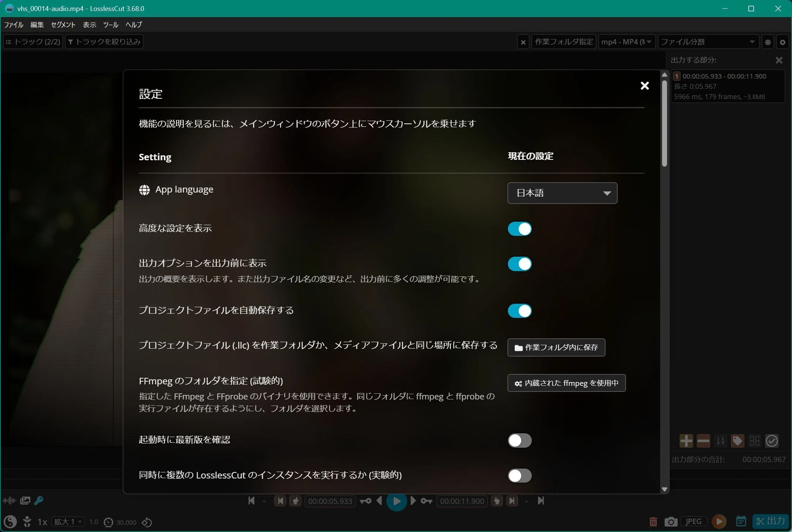Close the file with the toolbar X button

pos(523,42)
